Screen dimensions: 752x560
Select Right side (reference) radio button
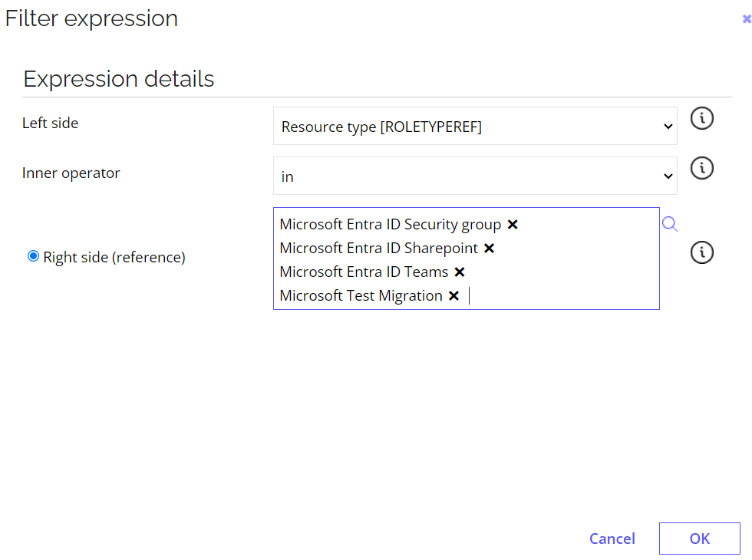(x=33, y=256)
